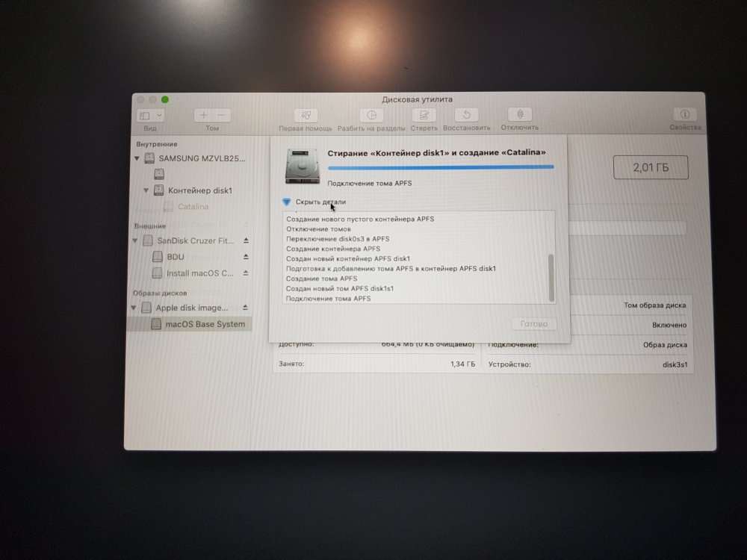This screenshot has height=560, width=747.
Task: Collapse the SAMSUNG MZVLB25 disk tree
Action: pyautogui.click(x=137, y=158)
